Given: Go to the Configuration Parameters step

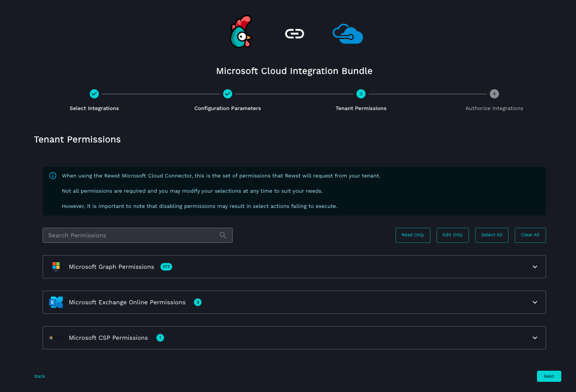Looking at the screenshot, I should click(x=228, y=94).
